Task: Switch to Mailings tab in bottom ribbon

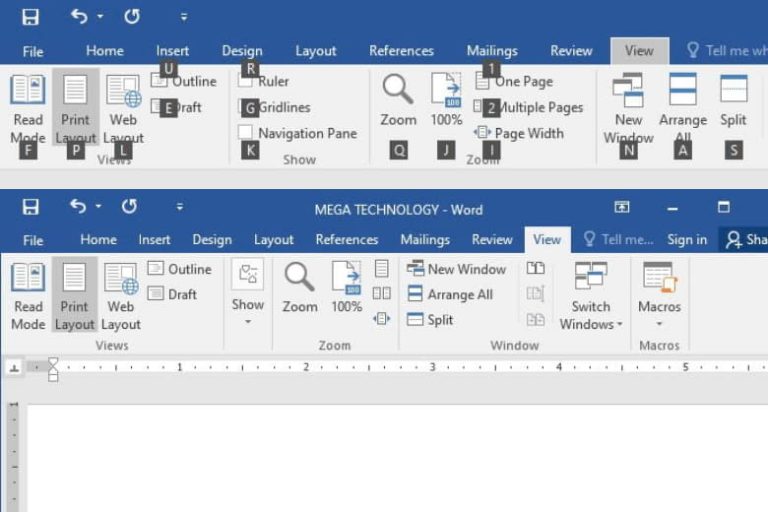Action: [x=424, y=240]
